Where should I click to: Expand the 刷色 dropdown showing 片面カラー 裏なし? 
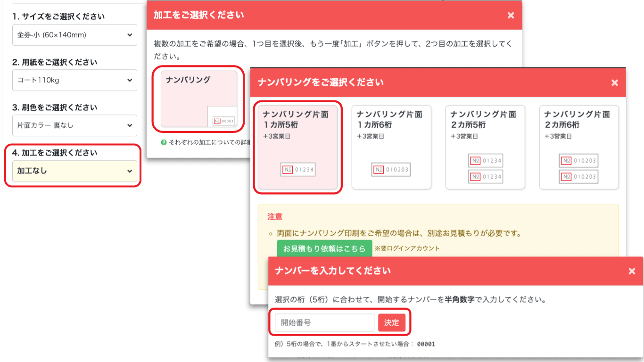point(74,125)
